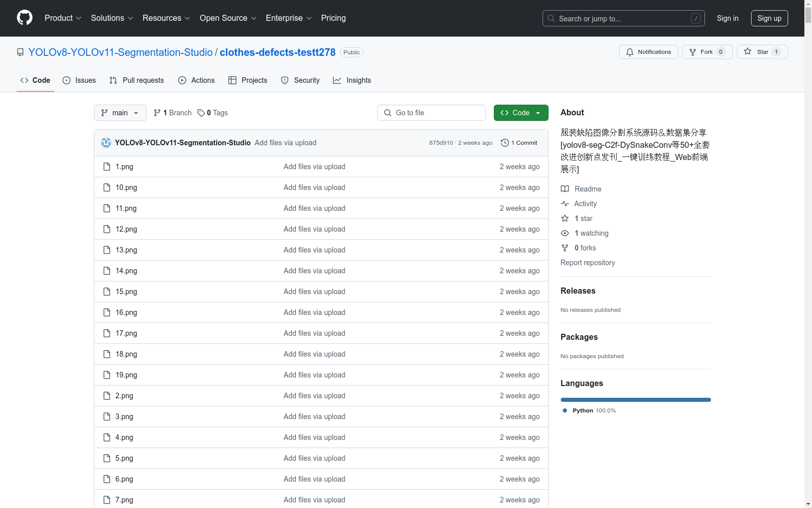Viewport: 812px width, 508px height.
Task: Open the Actions tab
Action: click(196, 80)
